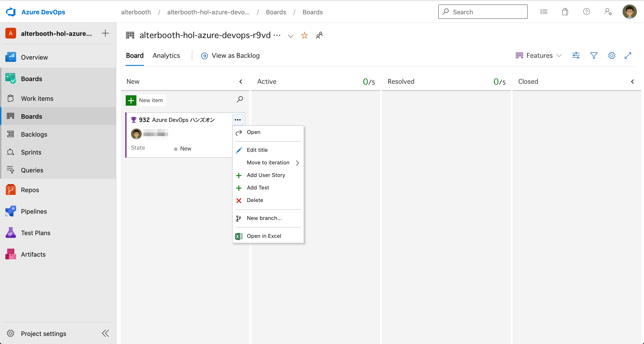Open view options sliders icon
Screen dimensions: 644x344
[x=576, y=55]
